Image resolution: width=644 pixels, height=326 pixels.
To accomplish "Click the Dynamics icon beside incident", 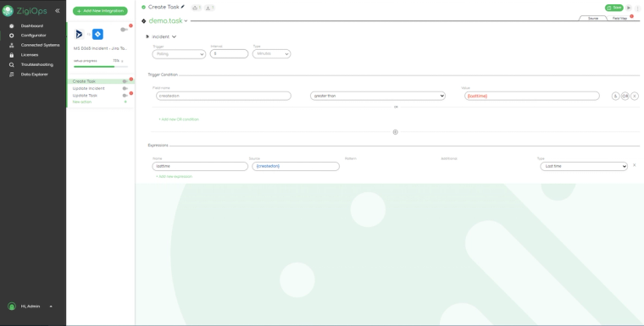I will pyautogui.click(x=147, y=36).
